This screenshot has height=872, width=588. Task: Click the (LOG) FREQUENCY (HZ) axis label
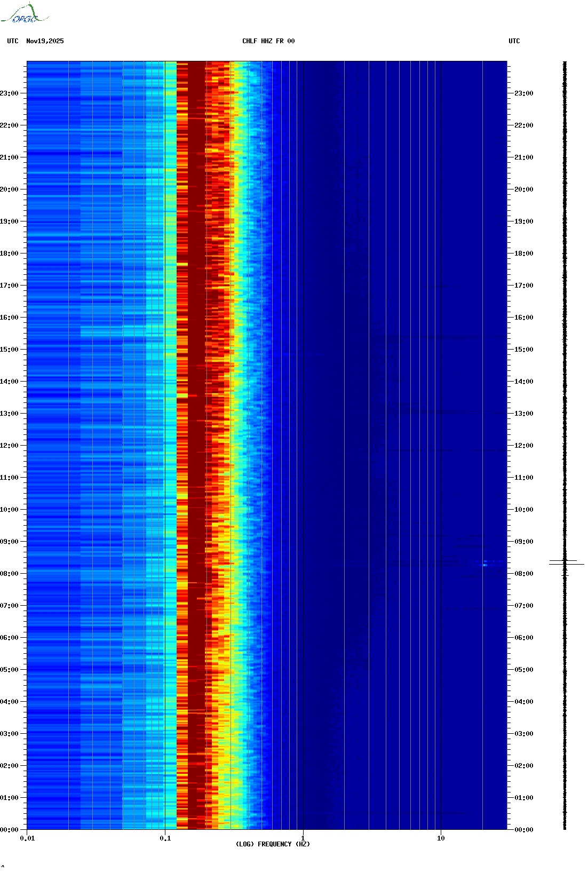point(273,844)
